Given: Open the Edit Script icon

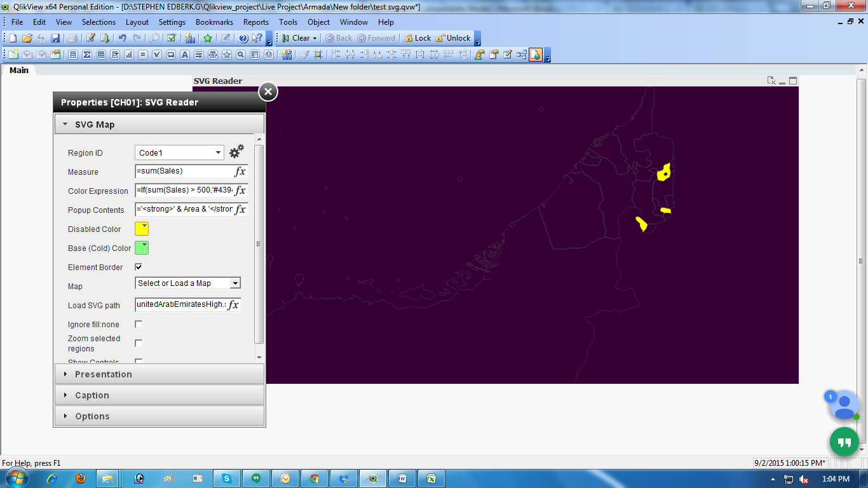Looking at the screenshot, I should pos(91,38).
